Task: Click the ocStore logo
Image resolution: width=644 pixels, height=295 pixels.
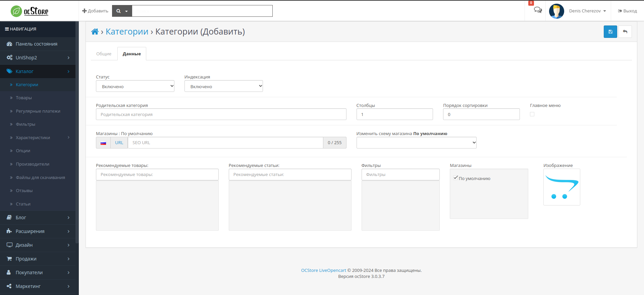Action: 30,11
